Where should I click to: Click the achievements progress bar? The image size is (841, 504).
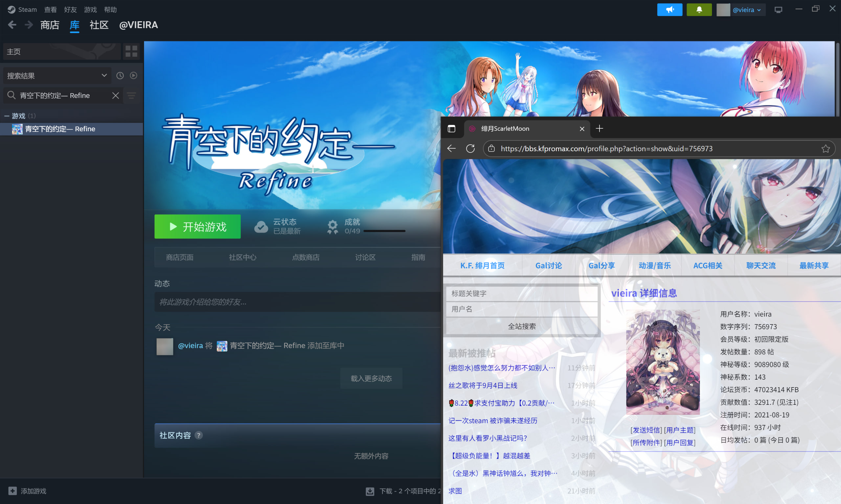[x=384, y=231]
